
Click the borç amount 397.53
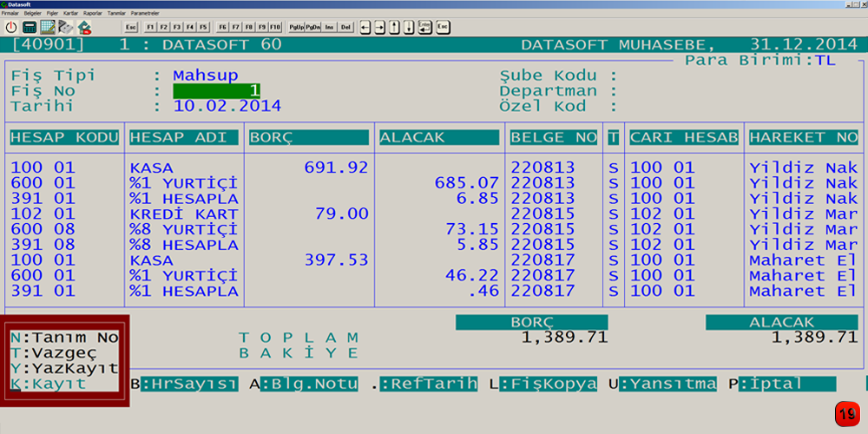(337, 260)
